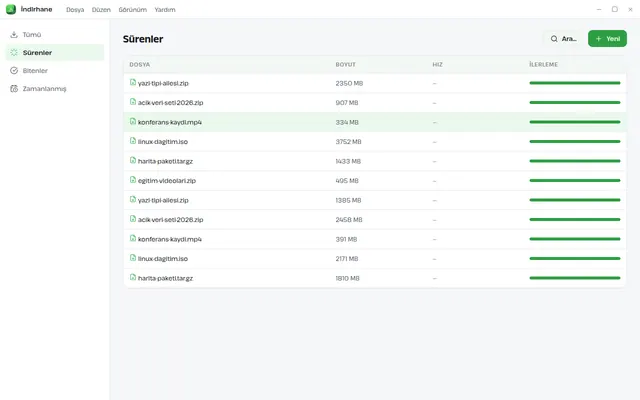Screen dimensions: 640x400
Task: Sort by the HIZ column header
Action: [438, 64]
